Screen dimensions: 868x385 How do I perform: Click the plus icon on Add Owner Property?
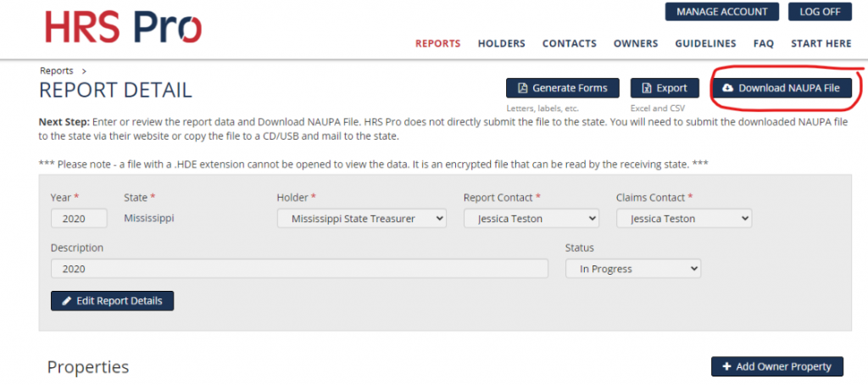click(x=727, y=366)
